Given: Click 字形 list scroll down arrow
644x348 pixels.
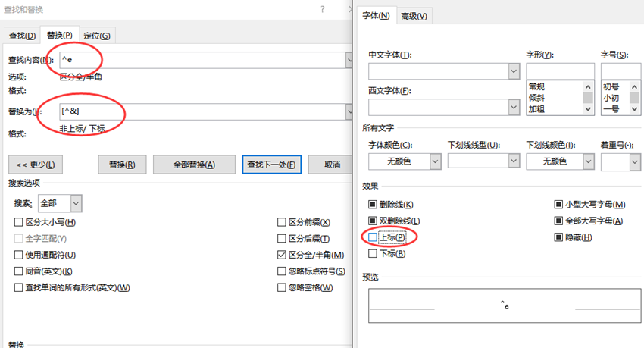Looking at the screenshot, I should [x=588, y=109].
